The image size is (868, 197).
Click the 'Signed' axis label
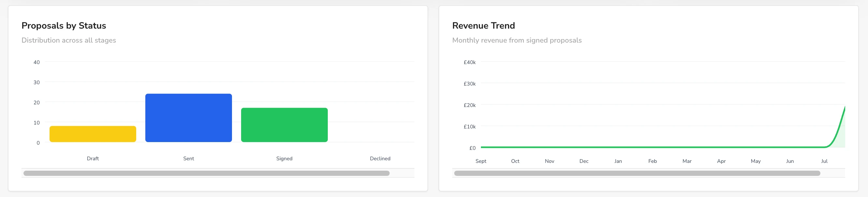(284, 158)
